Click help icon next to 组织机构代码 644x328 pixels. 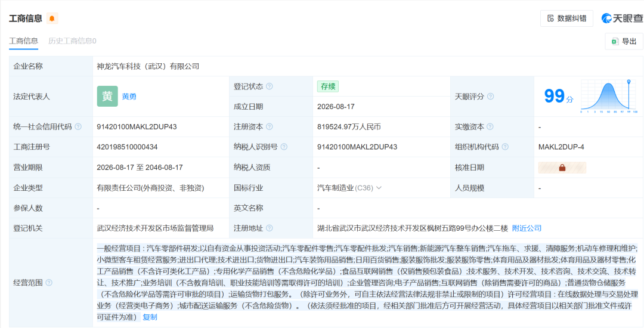[505, 147]
